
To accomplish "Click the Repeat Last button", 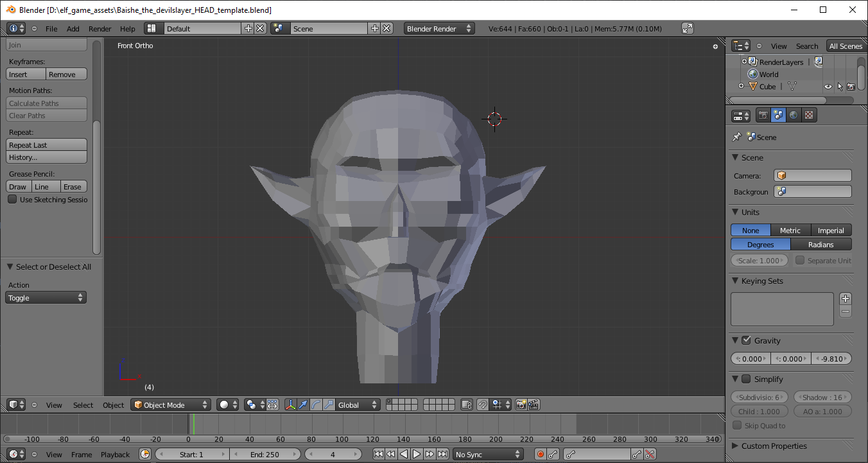I will pos(46,145).
